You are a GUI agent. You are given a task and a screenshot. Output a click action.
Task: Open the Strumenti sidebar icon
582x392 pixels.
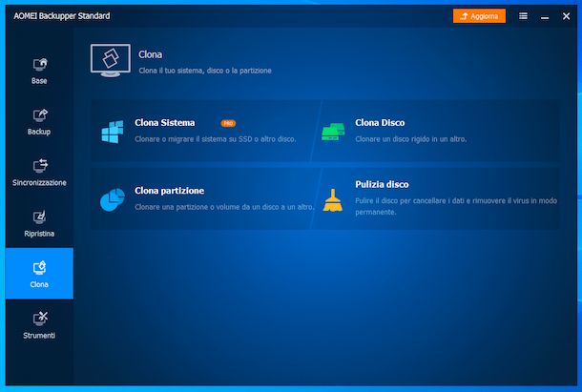[40, 319]
